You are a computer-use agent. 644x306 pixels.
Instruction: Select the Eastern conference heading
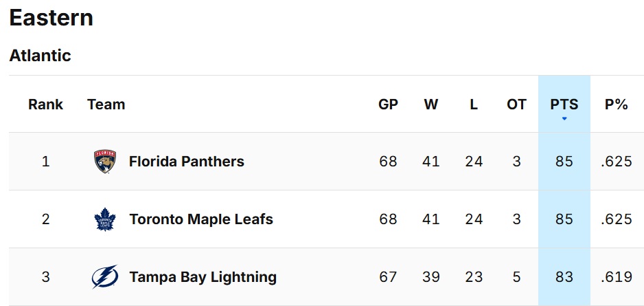pos(51,18)
